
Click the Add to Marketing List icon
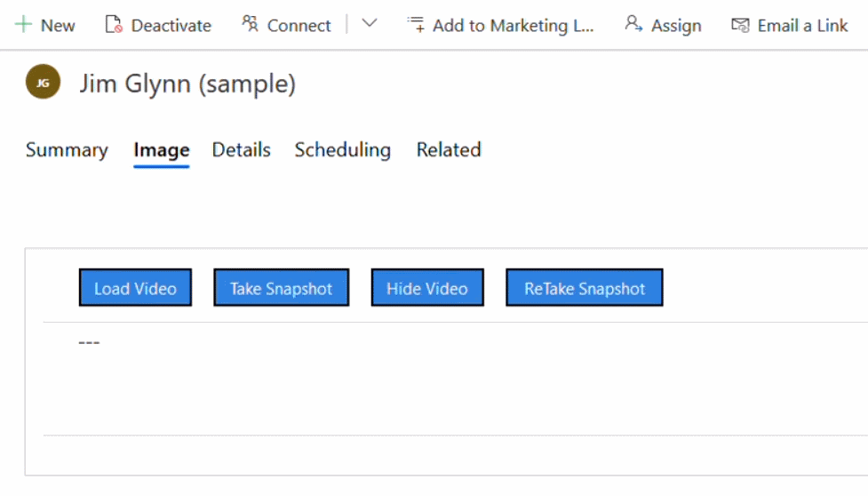tap(416, 24)
